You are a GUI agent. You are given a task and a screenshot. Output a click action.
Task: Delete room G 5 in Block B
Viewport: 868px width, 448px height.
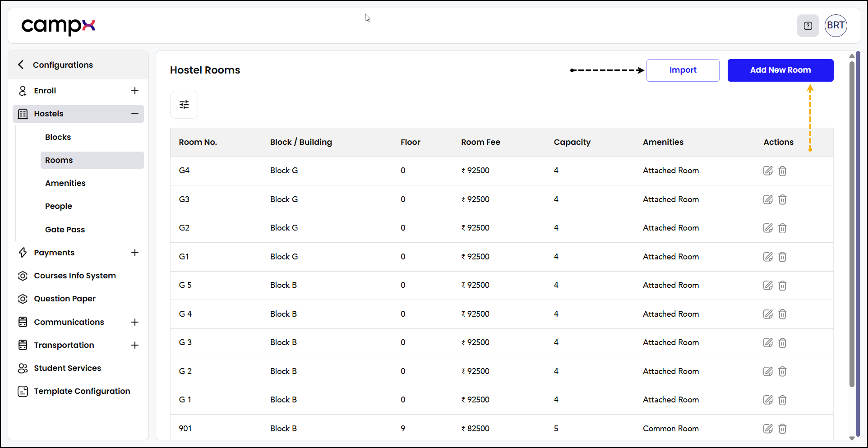(782, 285)
